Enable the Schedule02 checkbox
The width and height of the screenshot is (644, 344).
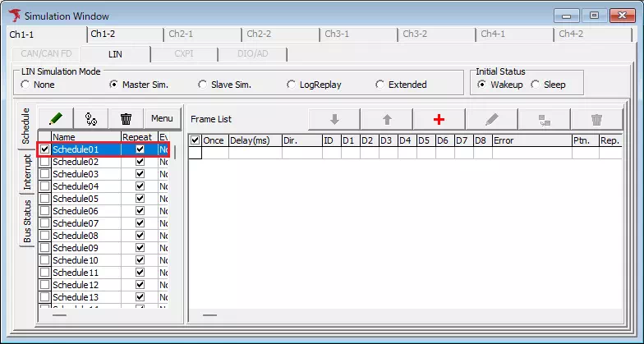(44, 162)
